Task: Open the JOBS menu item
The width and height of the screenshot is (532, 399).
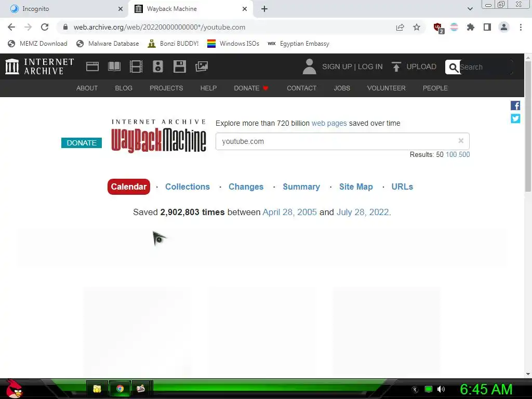Action: point(342,88)
